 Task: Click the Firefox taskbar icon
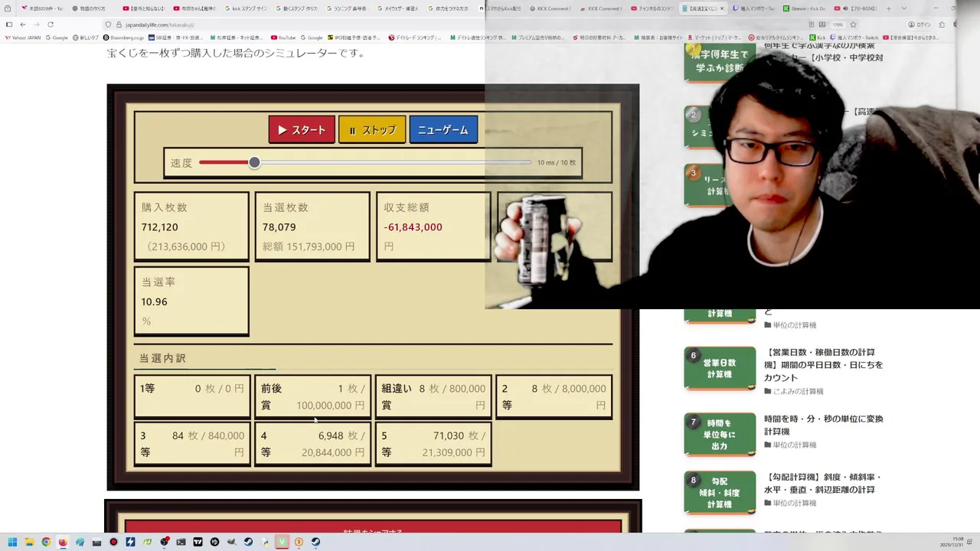pos(63,542)
